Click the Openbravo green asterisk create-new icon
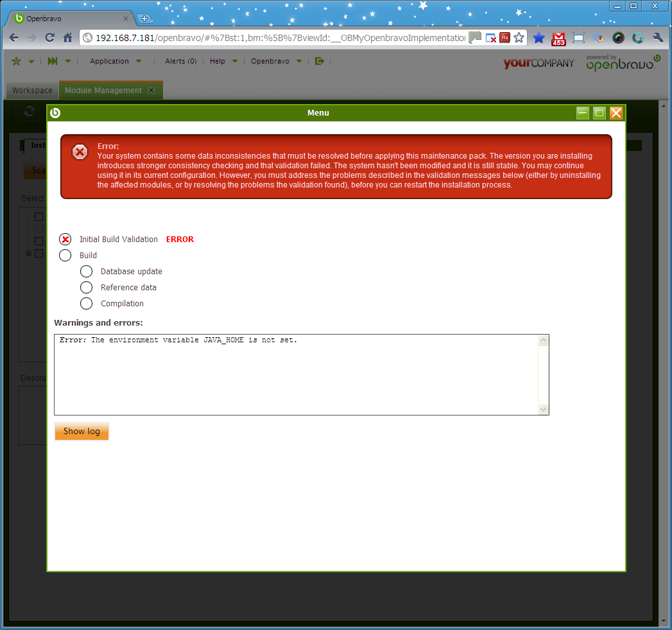This screenshot has height=630, width=672. (x=16, y=61)
